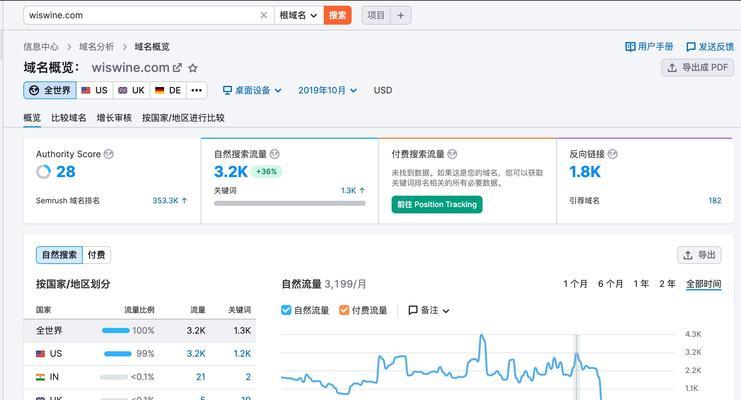Star the domain as favorite
Screen dimensions: 741x400
pyautogui.click(x=192, y=68)
